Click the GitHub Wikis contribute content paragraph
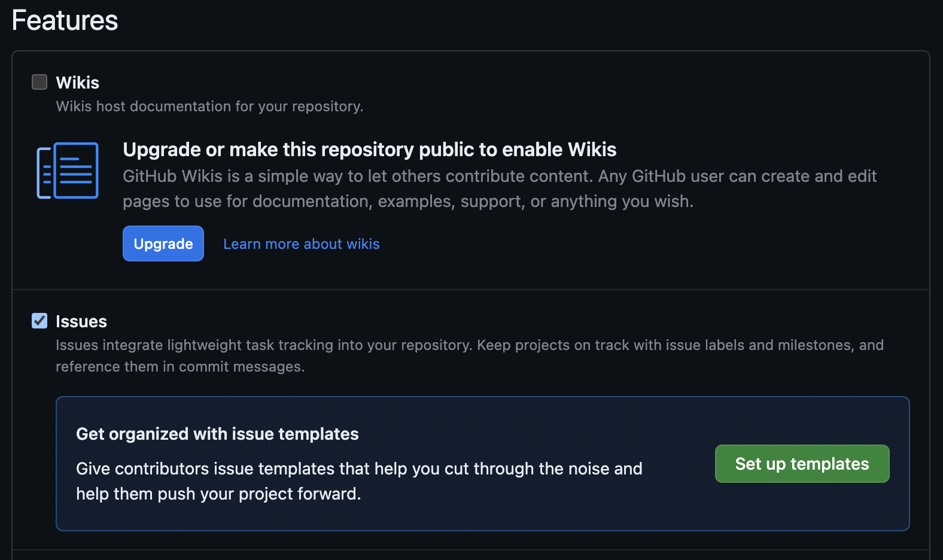 (x=500, y=188)
